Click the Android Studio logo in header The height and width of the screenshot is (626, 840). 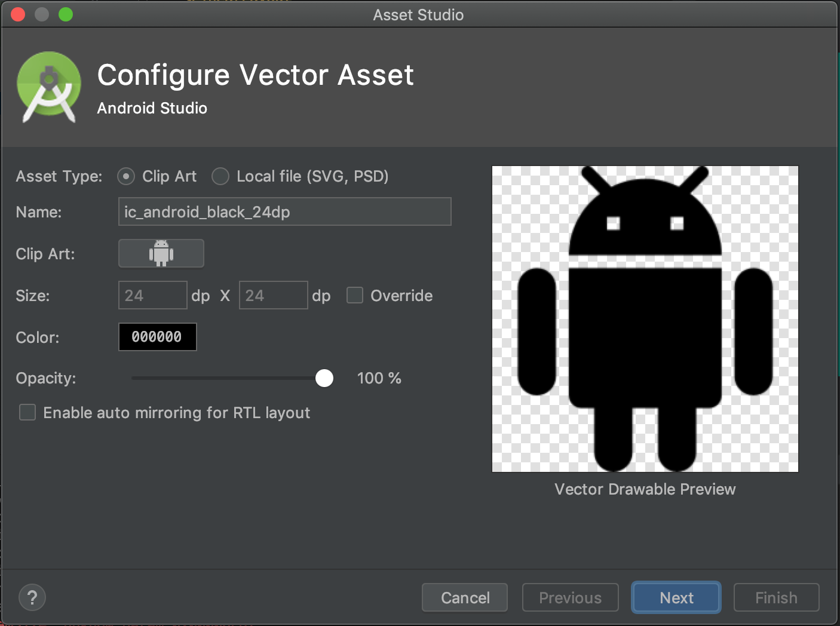point(49,87)
